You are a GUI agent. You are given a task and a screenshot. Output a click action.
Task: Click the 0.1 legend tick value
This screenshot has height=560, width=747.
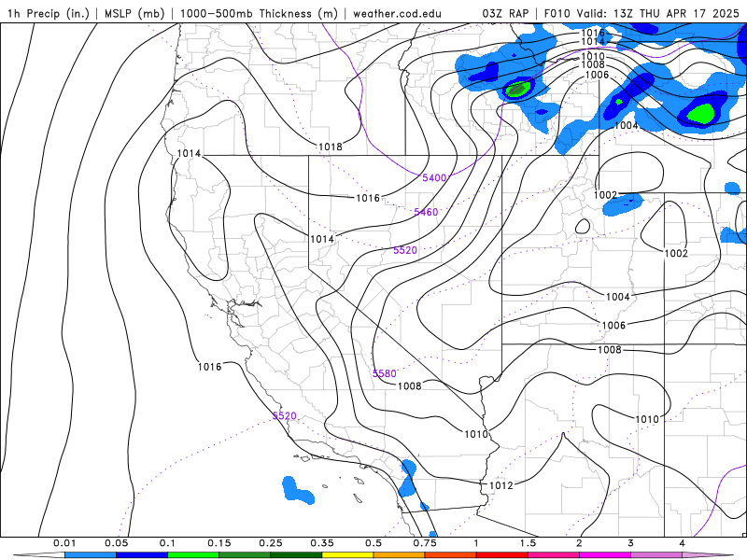168,543
